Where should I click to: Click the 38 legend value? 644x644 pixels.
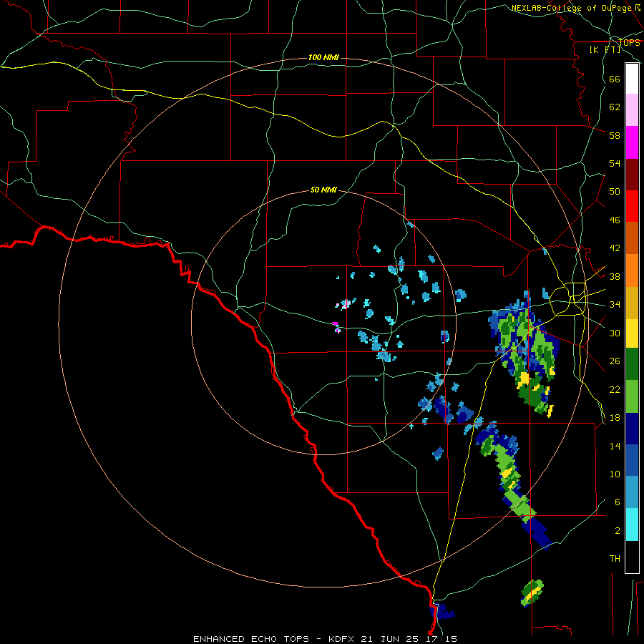(615, 276)
